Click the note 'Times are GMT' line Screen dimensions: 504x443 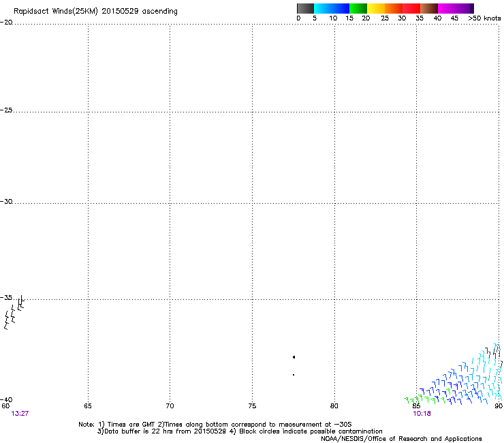215,425
